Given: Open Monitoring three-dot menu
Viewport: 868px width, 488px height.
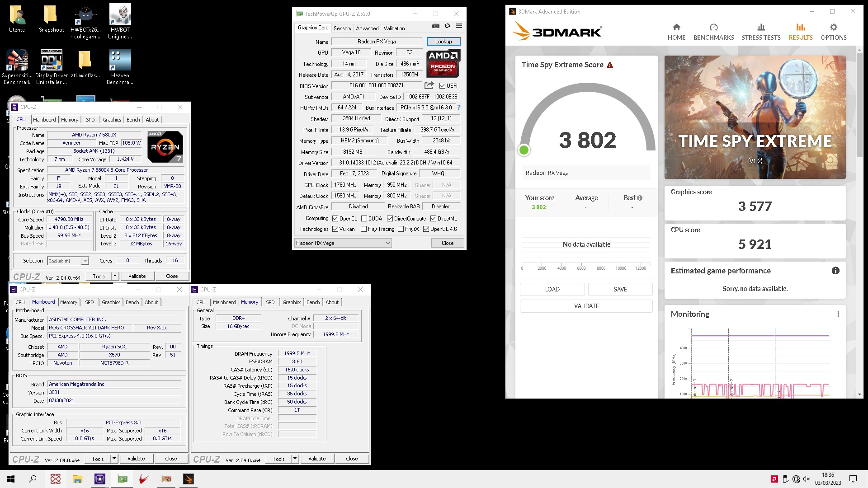Looking at the screenshot, I should [x=838, y=314].
